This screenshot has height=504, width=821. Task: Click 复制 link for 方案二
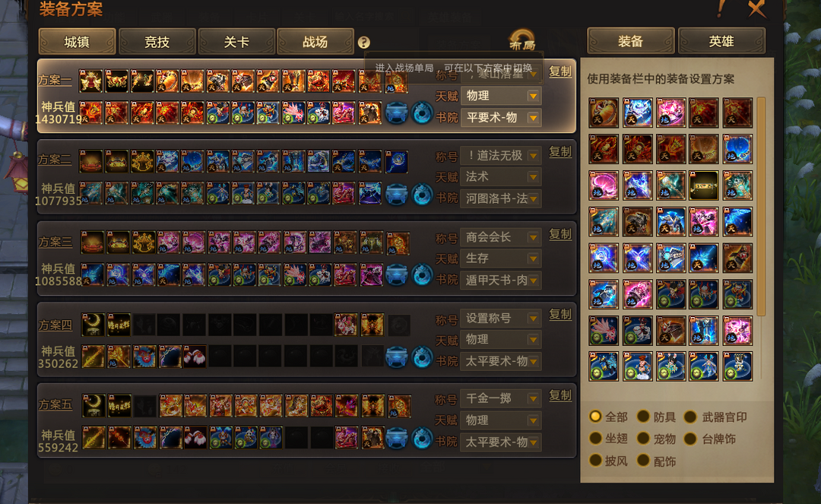(560, 152)
